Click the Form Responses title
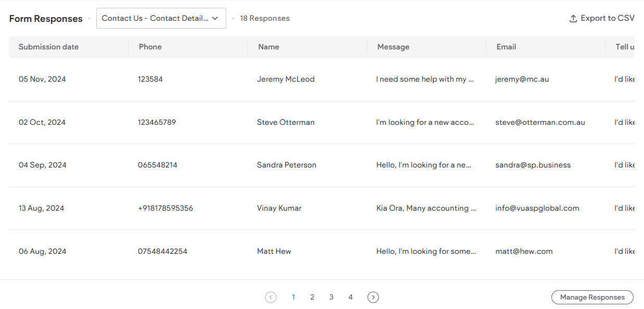This screenshot has width=644, height=309. pyautogui.click(x=46, y=19)
